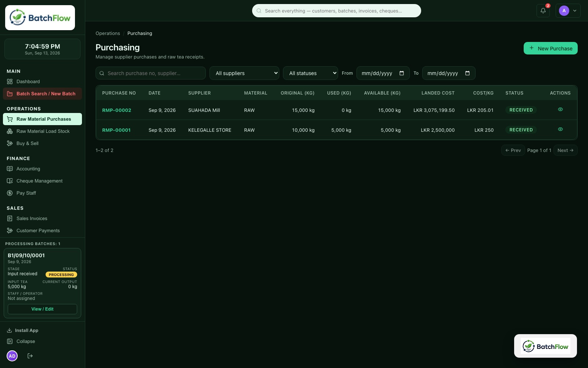
Task: Click the Accounting book icon
Action: tap(10, 169)
